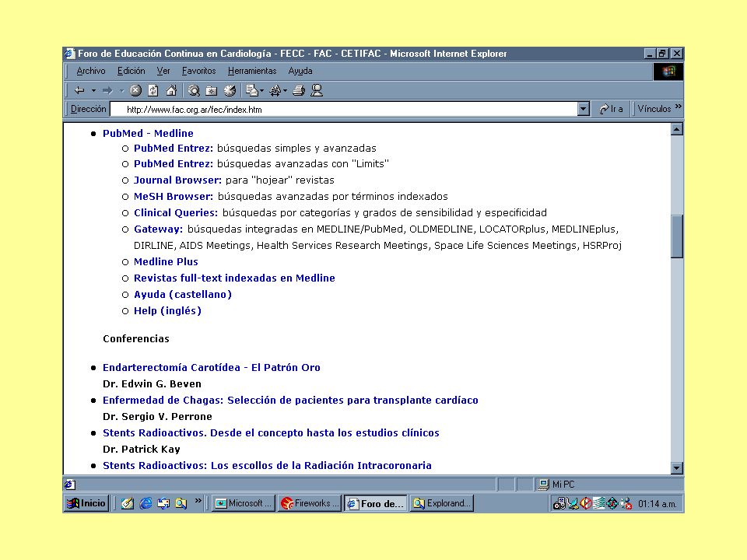
Task: Open the Favoritos menu
Action: coord(198,71)
